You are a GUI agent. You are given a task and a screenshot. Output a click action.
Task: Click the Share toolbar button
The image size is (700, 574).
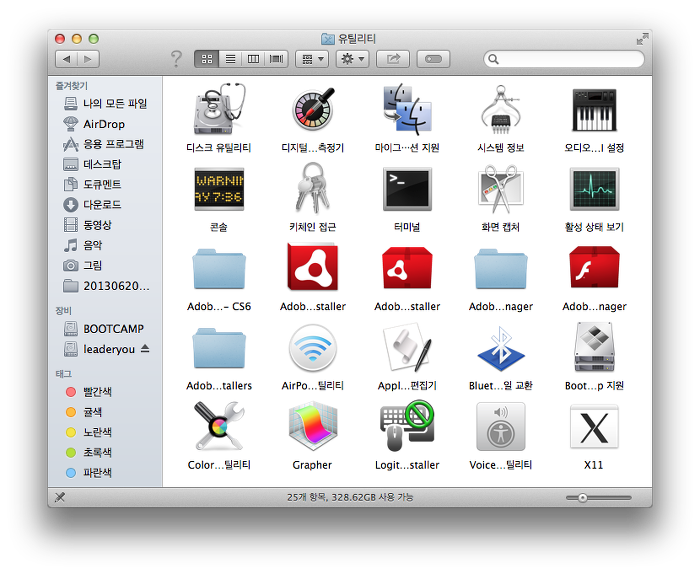click(393, 59)
